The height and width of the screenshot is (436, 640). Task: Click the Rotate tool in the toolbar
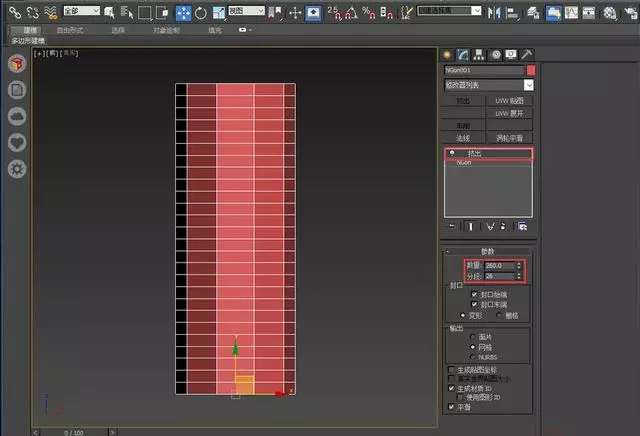(201, 12)
